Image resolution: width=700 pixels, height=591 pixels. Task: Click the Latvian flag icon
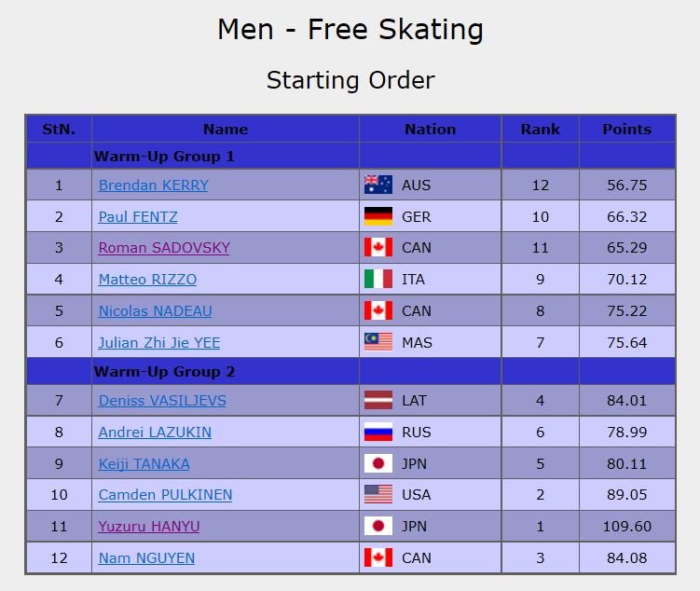pyautogui.click(x=377, y=401)
